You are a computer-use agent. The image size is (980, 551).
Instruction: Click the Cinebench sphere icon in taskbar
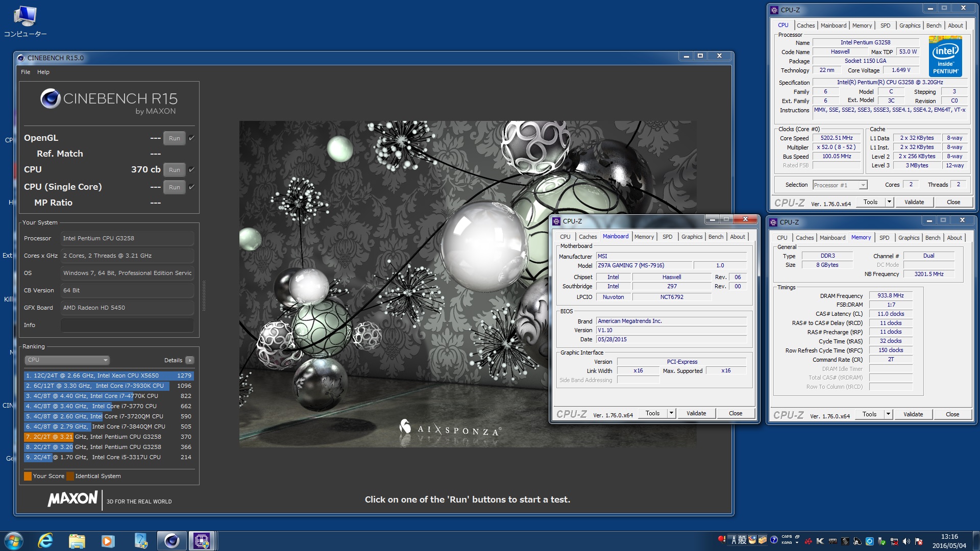point(171,541)
